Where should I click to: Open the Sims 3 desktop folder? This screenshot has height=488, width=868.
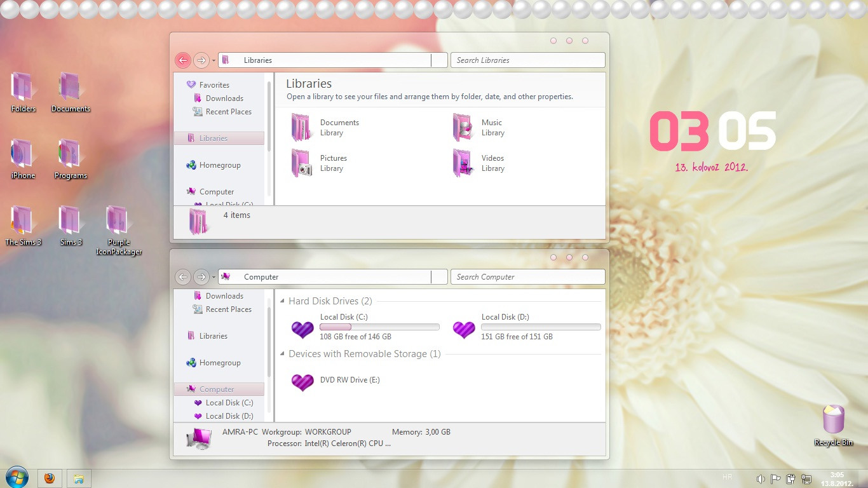(x=71, y=226)
